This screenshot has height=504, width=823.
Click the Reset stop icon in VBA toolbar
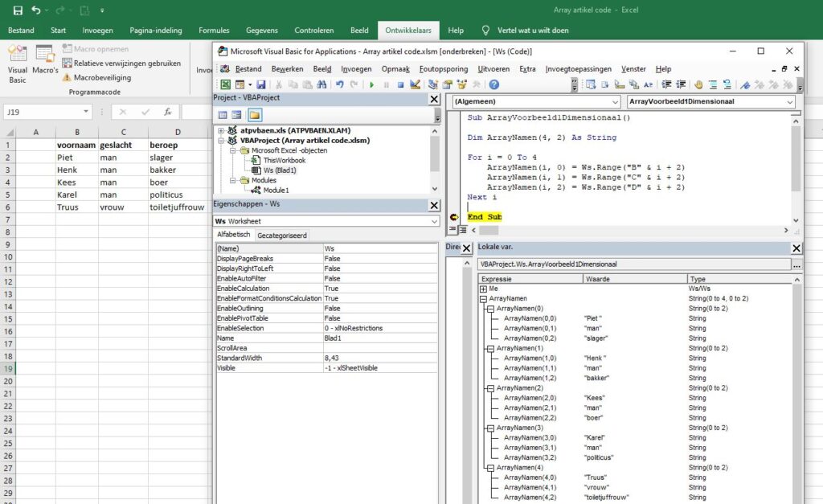pos(400,84)
